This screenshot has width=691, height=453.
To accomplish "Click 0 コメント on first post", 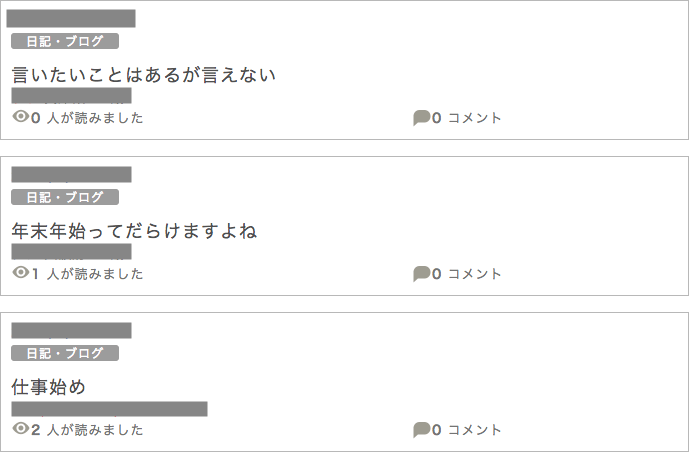I will [x=468, y=118].
